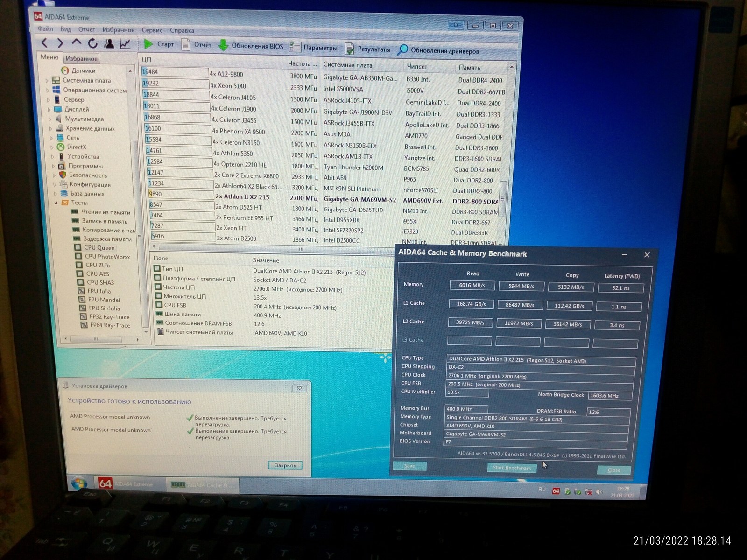Viewport: 747px width, 560px height.
Task: Open the Вид menu
Action: pos(66,29)
